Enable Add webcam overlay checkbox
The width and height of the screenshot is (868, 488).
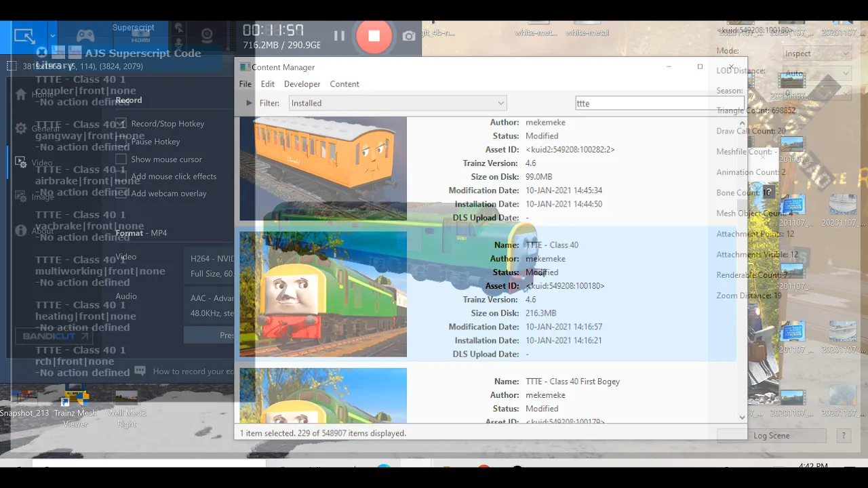coord(121,193)
